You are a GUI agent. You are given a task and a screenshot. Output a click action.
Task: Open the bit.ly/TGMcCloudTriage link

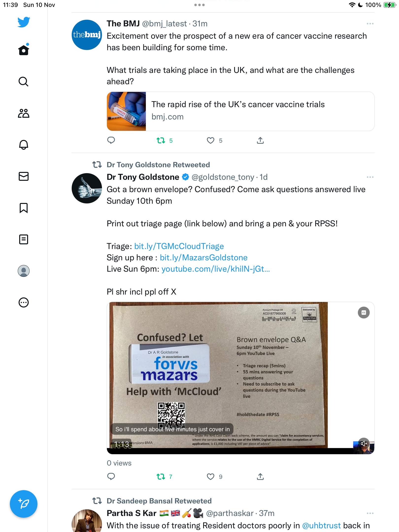pos(179,246)
